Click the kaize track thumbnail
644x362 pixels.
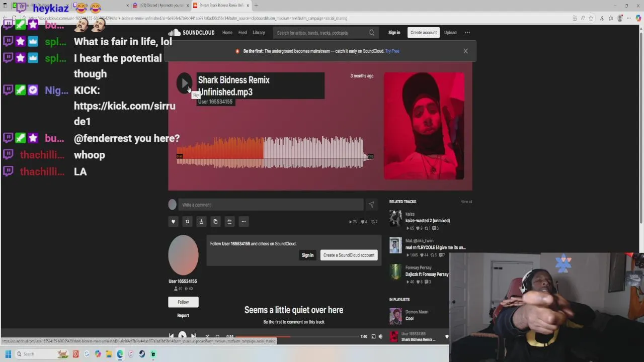click(x=395, y=219)
